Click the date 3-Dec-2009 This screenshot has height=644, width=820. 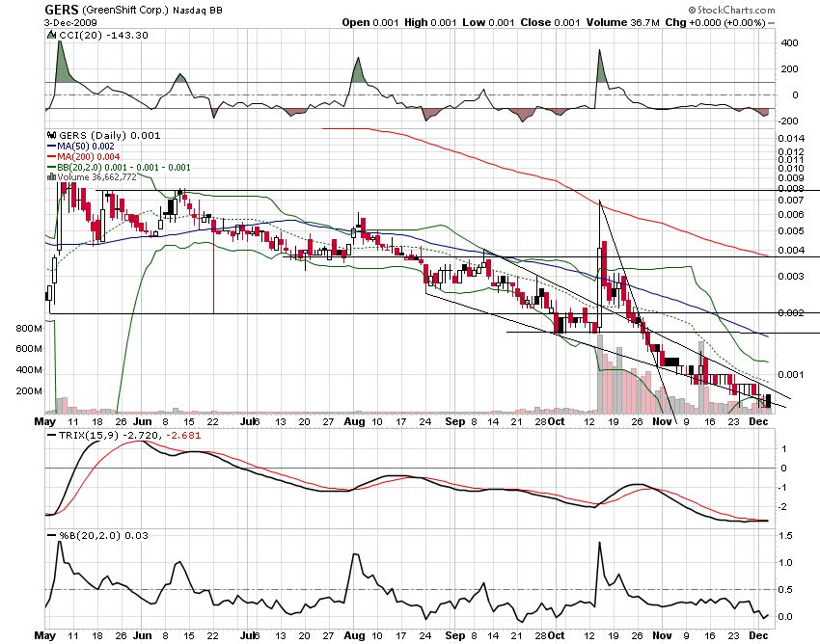click(70, 22)
